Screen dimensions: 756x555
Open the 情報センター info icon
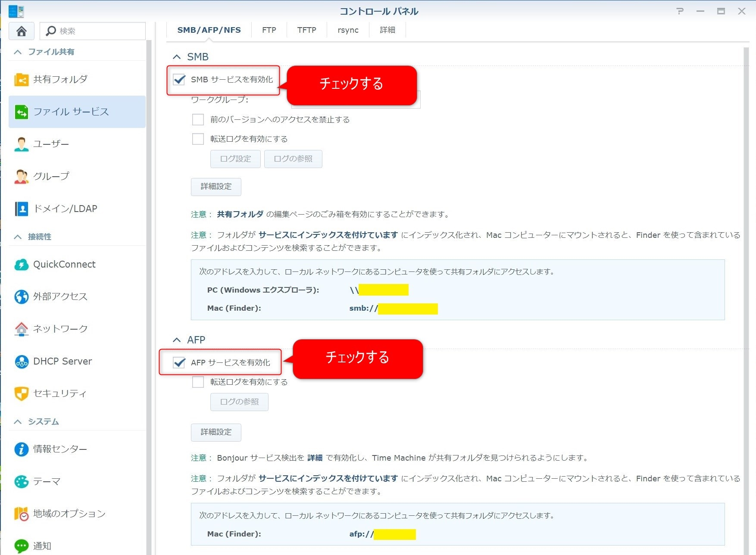tap(21, 449)
